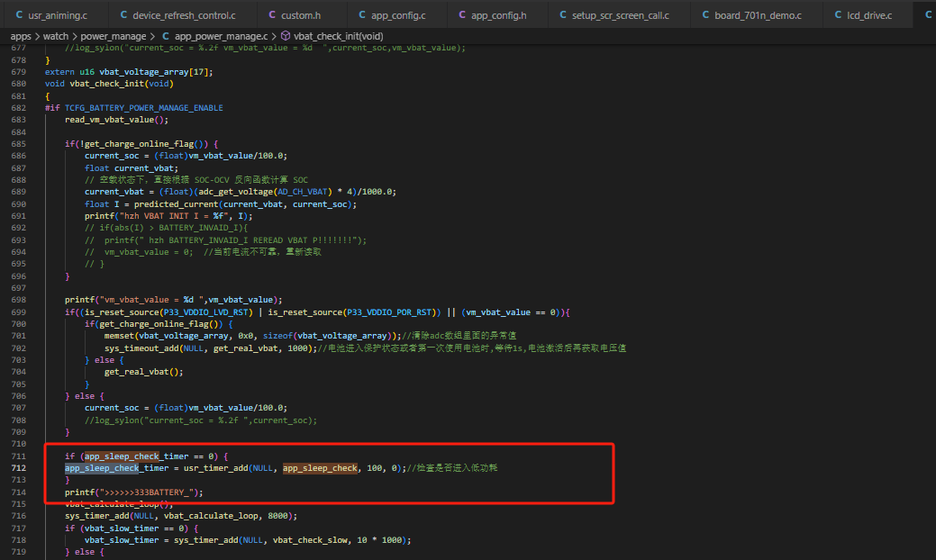Screen dimensions: 936x560
Task: Click the C icon beside app_power_manage.c breadcrumb
Action: [x=166, y=36]
